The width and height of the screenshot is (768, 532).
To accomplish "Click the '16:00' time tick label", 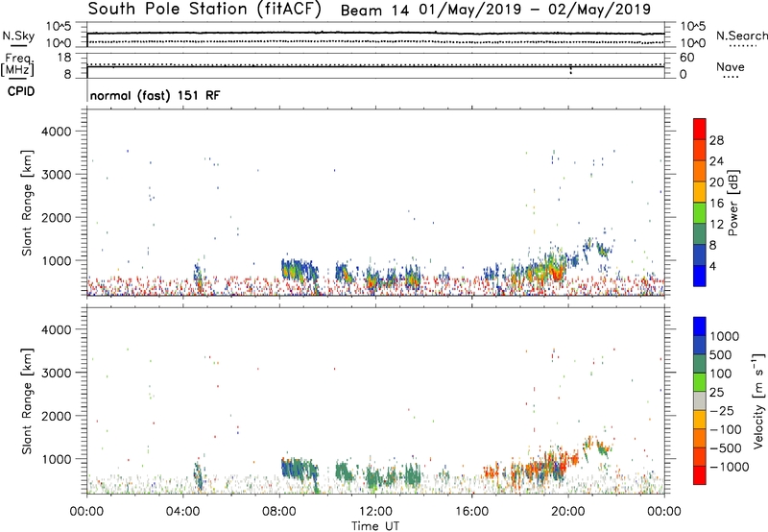I will tap(471, 512).
